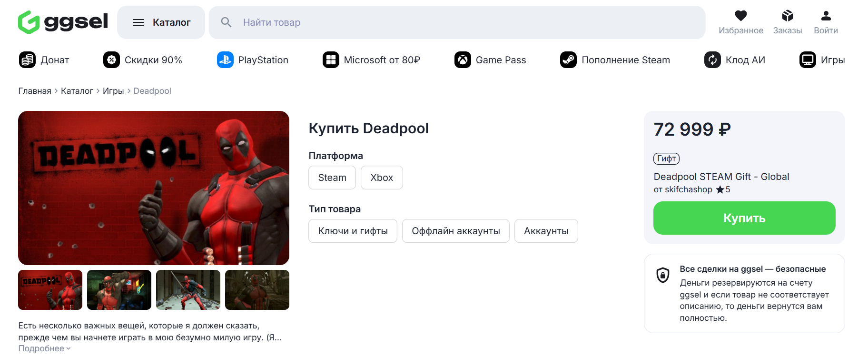Screen dimensions: 868x357
Task: Open Microsoft от 80₽ category
Action: click(371, 60)
